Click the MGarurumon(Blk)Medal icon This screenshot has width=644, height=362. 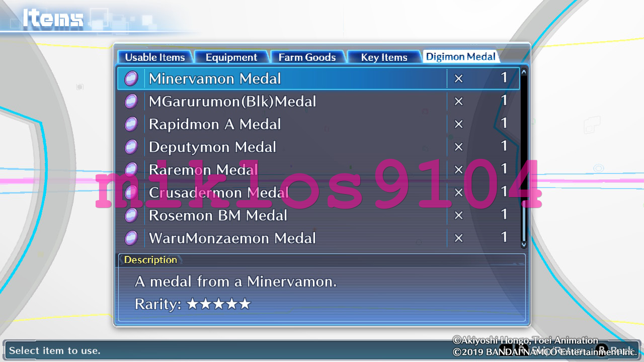pyautogui.click(x=131, y=102)
